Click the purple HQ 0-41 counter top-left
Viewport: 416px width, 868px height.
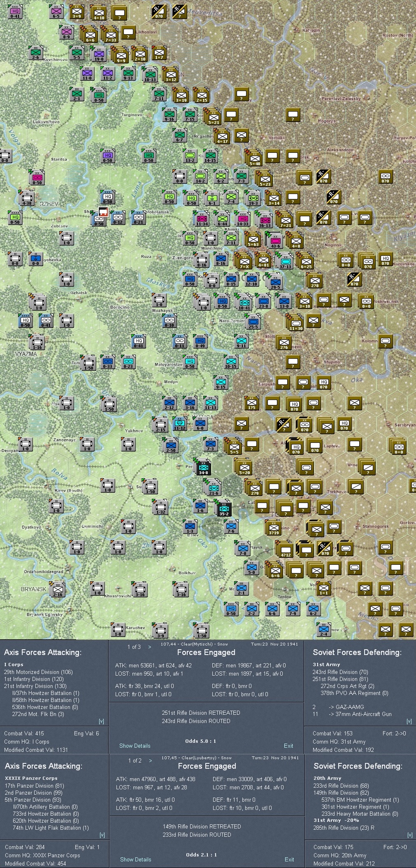pos(15,11)
